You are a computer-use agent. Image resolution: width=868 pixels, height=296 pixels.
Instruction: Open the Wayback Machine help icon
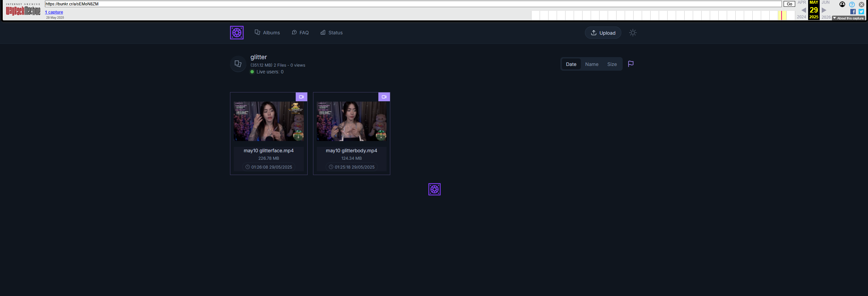(852, 4)
